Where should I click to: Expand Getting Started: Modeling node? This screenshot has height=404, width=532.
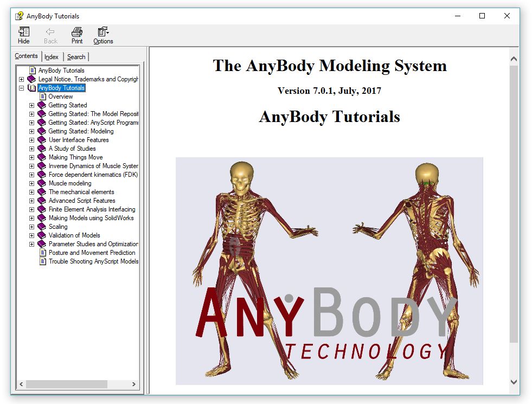31,131
